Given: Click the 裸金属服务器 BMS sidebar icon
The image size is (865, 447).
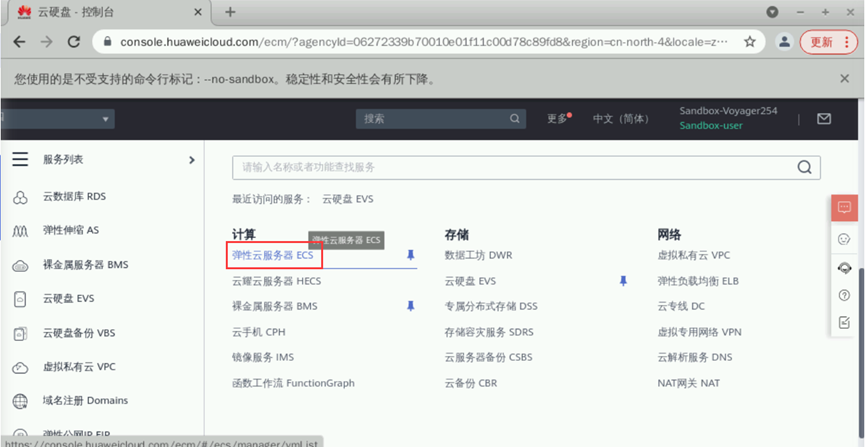Looking at the screenshot, I should (20, 265).
